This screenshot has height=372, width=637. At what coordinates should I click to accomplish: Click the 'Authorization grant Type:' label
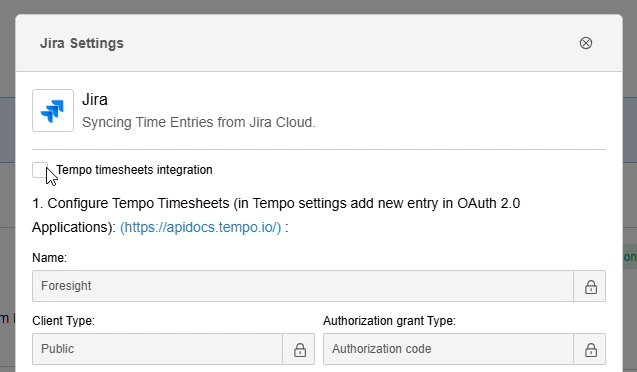coord(389,321)
